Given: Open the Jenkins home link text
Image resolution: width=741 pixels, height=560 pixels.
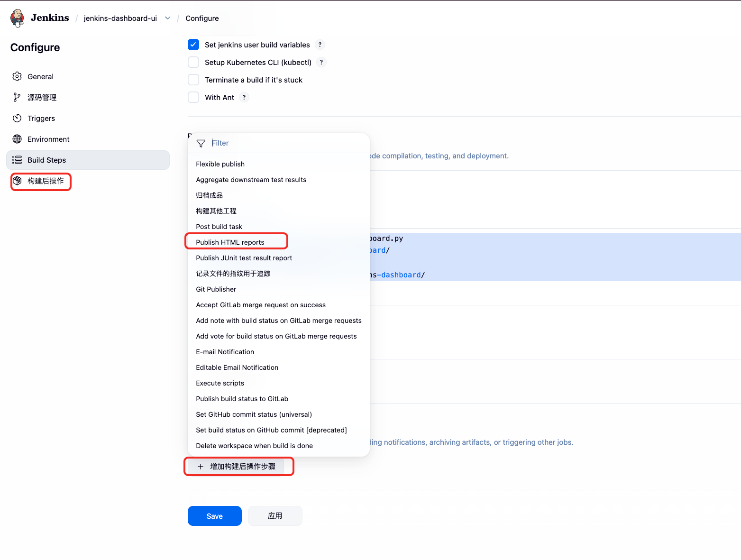Looking at the screenshot, I should tap(50, 18).
